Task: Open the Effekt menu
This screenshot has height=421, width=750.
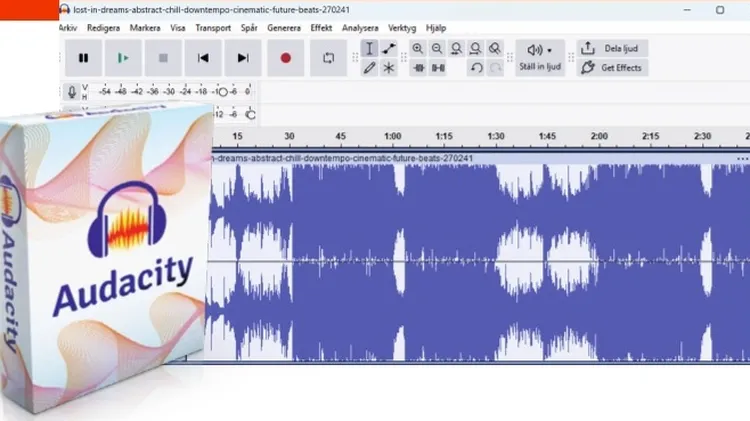Action: [321, 28]
